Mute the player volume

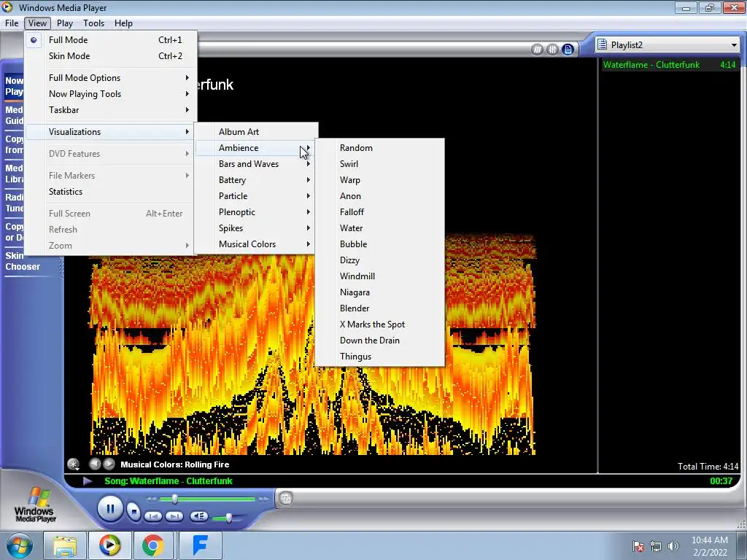coord(198,516)
